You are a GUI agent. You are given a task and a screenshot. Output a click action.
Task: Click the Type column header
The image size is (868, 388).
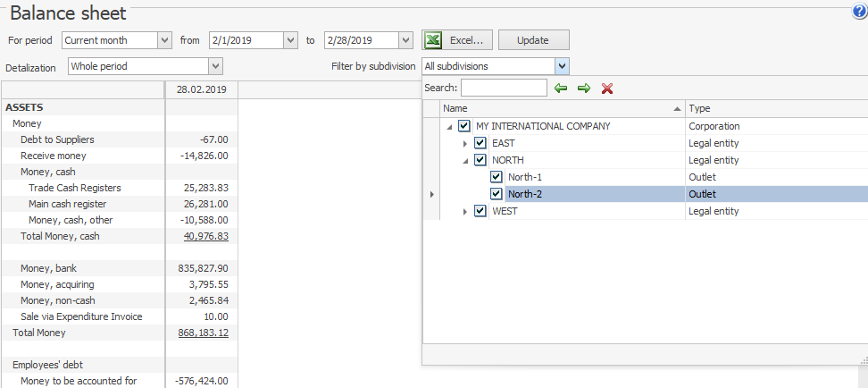point(775,108)
